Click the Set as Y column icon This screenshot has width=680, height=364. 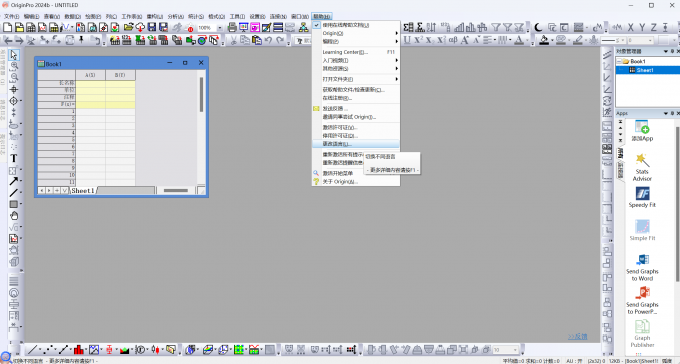tap(642, 27)
